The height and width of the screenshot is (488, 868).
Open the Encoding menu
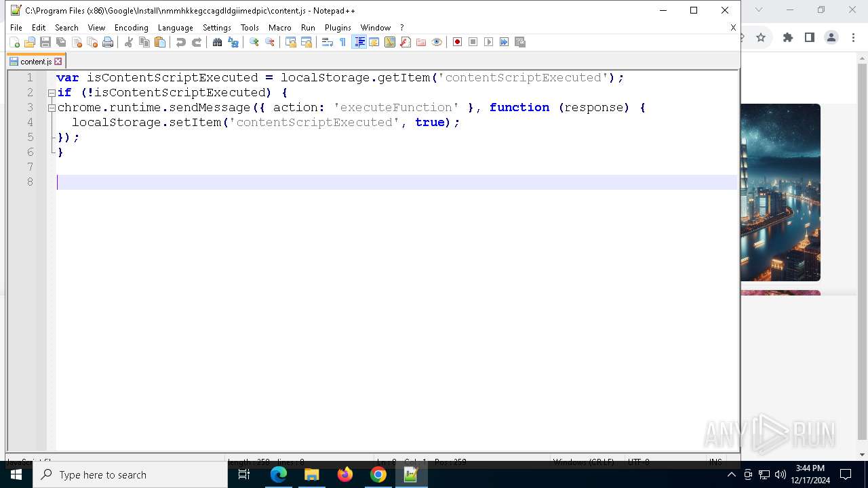click(131, 28)
